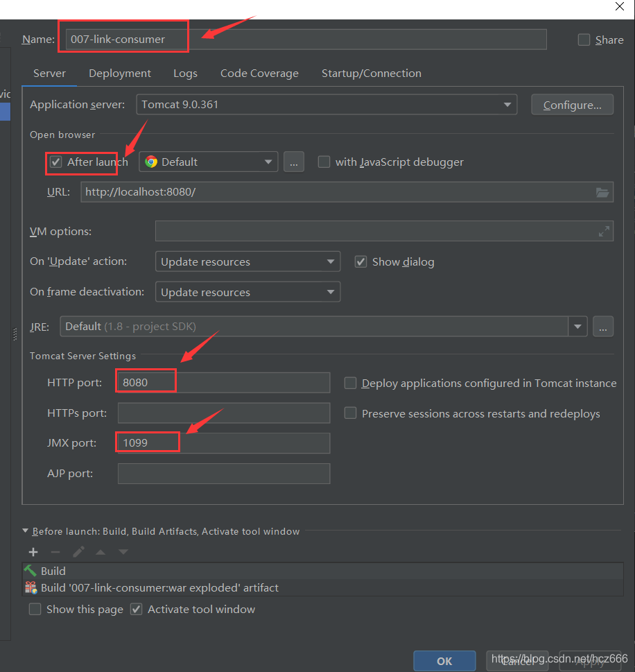Click the JMX port field showing 1099

(x=224, y=442)
